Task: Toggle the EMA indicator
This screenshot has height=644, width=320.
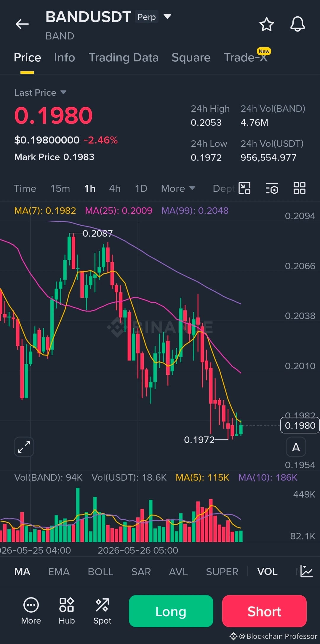Action: pyautogui.click(x=59, y=571)
